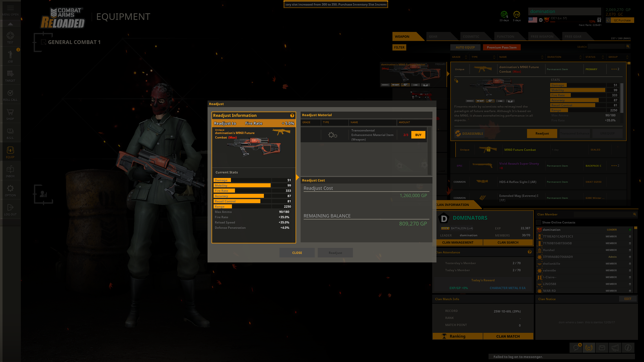The height and width of the screenshot is (362, 644).
Task: Sort inventory by the DURATION column arrows
Action: [x=580, y=57]
